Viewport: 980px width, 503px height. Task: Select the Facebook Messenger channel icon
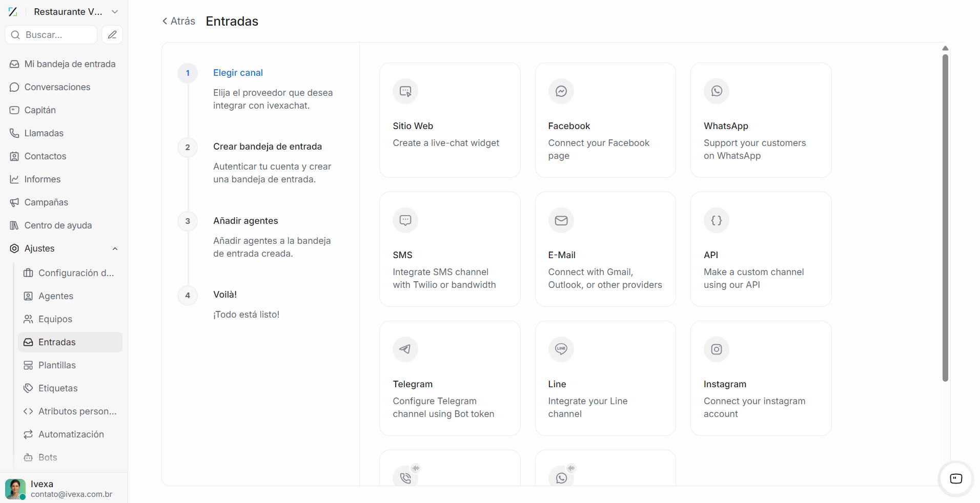point(561,91)
